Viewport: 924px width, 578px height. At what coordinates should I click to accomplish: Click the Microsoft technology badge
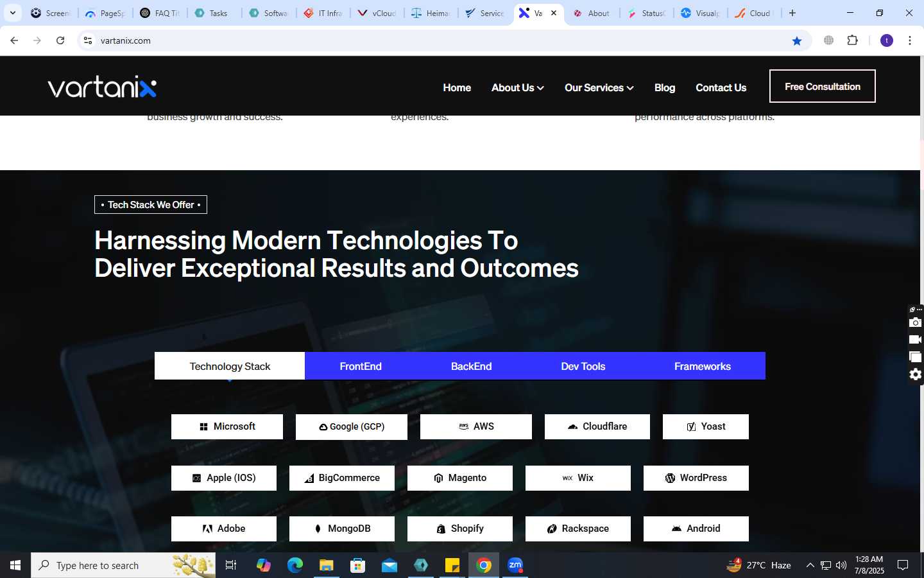coord(227,426)
